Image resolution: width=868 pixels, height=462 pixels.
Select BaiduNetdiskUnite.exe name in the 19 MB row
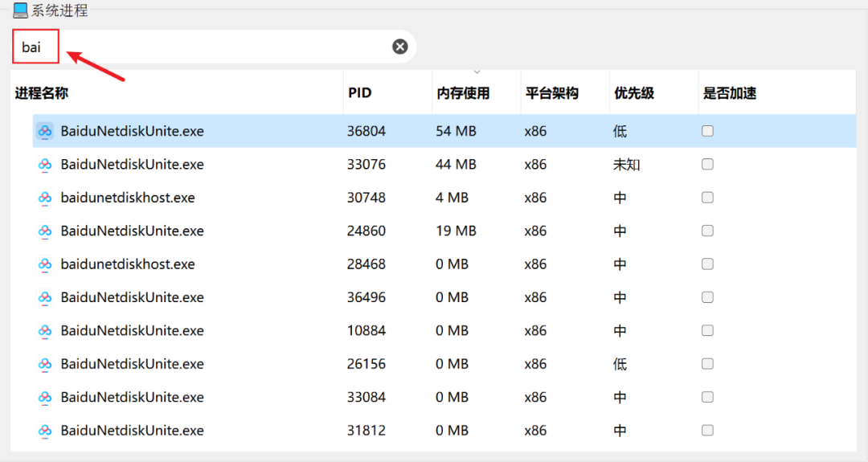[x=133, y=231]
